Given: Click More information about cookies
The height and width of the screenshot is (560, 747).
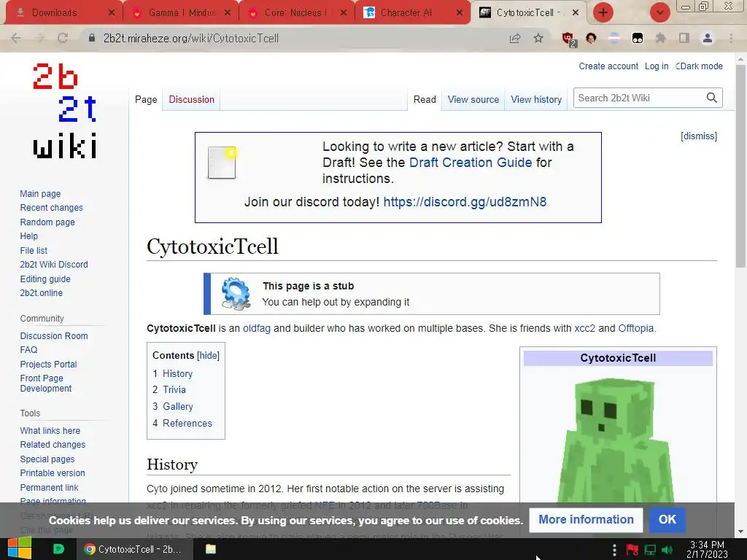Looking at the screenshot, I should (x=586, y=519).
